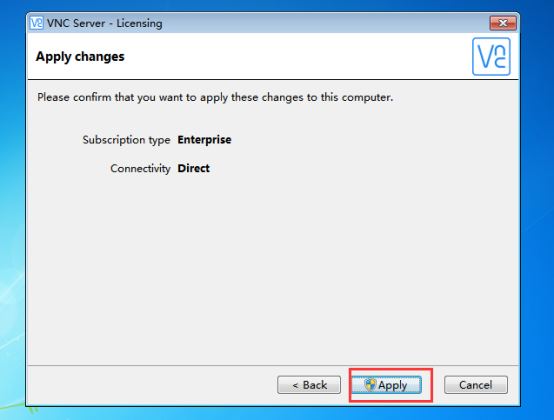Select the "Connectivity" label
The width and height of the screenshot is (554, 420).
(140, 168)
